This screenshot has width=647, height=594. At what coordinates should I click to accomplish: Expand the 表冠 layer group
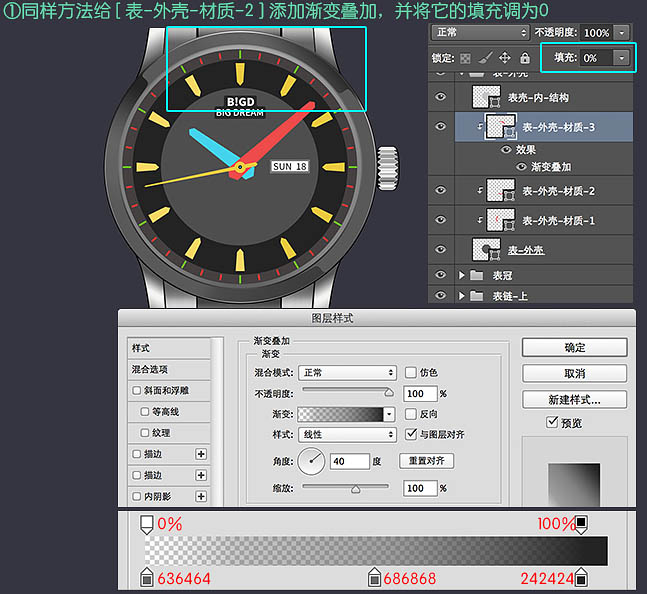[x=461, y=275]
